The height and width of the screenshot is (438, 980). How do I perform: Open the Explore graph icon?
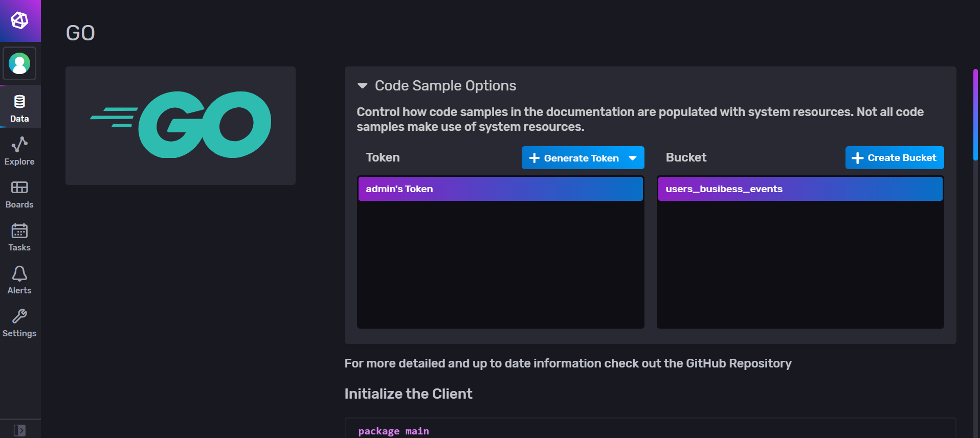click(19, 145)
